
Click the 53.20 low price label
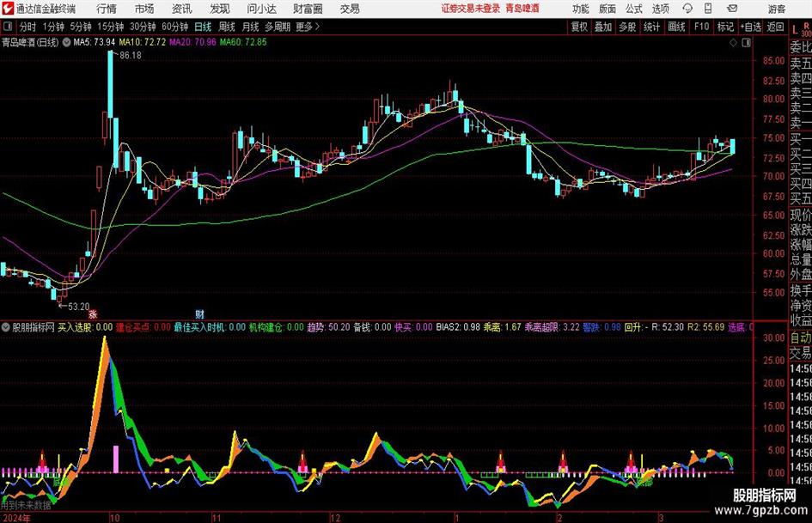(x=79, y=307)
